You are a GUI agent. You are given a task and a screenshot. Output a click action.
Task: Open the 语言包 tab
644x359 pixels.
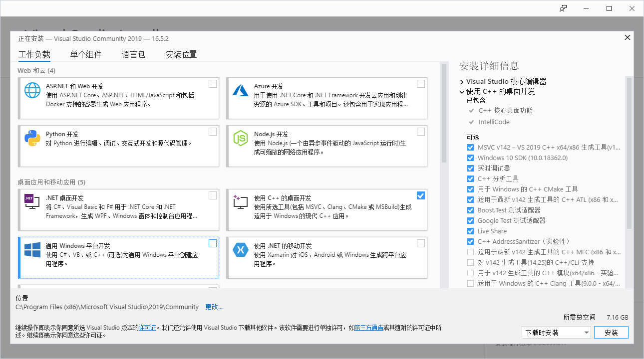(133, 55)
